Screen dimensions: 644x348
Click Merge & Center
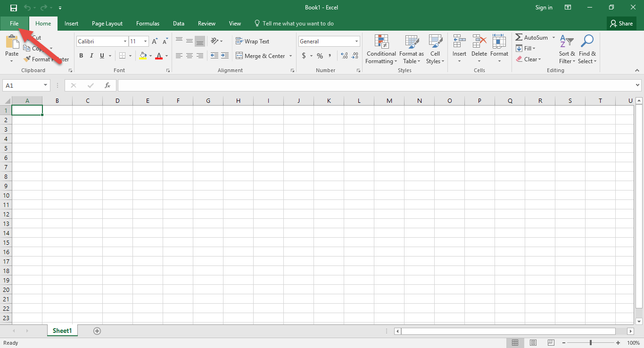point(261,56)
